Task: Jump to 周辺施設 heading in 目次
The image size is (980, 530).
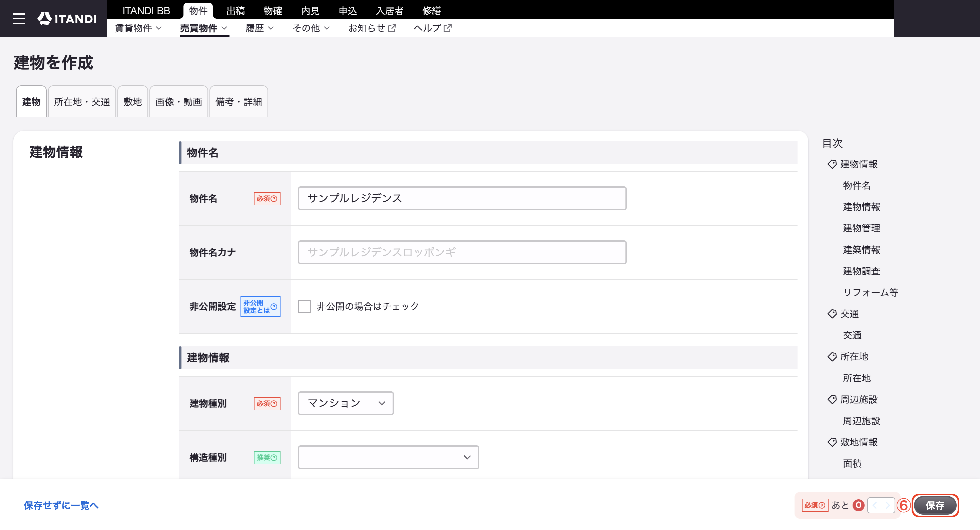Action: tap(859, 400)
